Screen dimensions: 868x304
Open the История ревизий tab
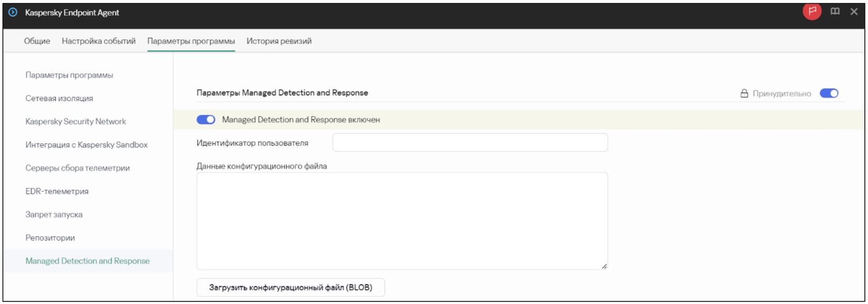[x=279, y=41]
